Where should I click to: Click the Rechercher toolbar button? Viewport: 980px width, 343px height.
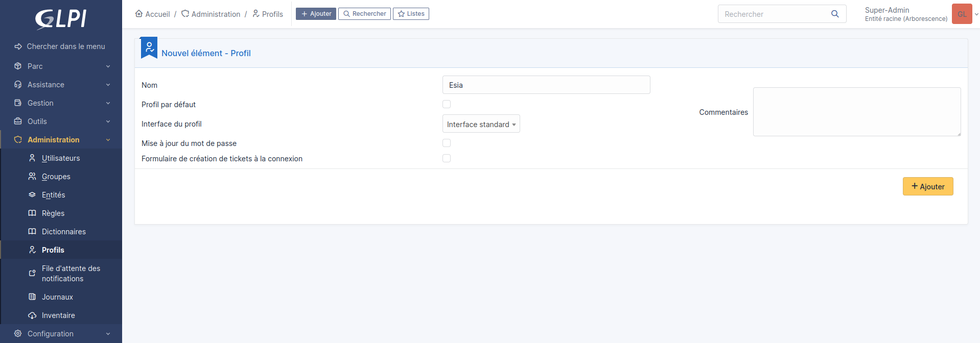(x=364, y=14)
